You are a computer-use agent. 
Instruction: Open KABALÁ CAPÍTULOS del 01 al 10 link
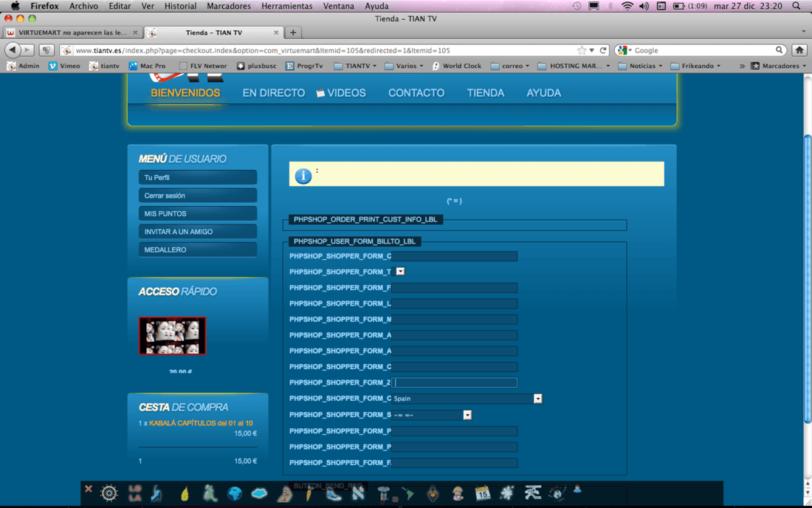(201, 423)
